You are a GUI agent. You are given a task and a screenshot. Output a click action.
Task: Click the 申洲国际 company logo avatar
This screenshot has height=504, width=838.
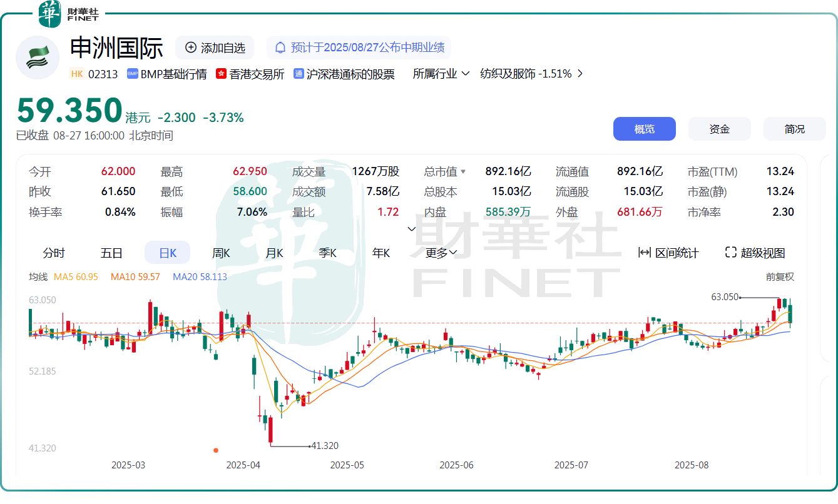pos(38,57)
